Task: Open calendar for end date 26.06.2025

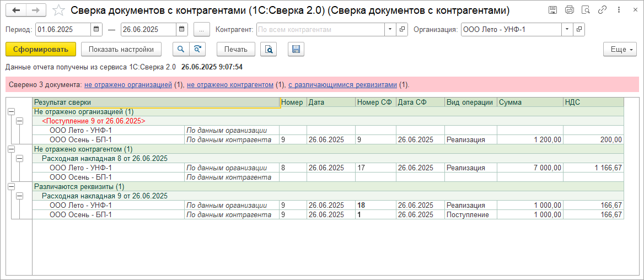Action: (182, 29)
